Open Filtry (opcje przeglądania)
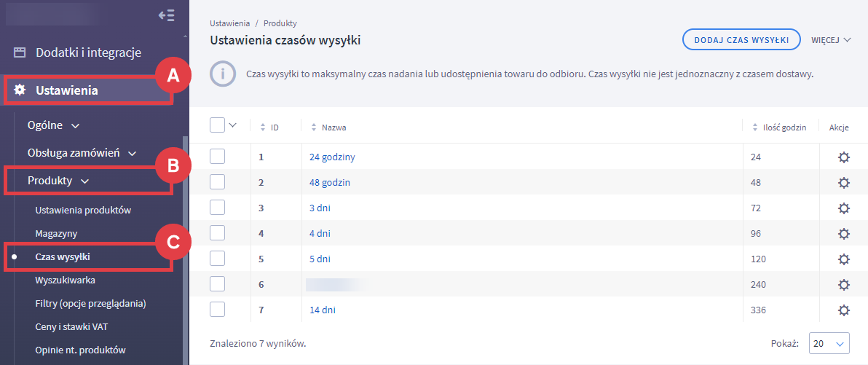The image size is (868, 365). (x=90, y=304)
